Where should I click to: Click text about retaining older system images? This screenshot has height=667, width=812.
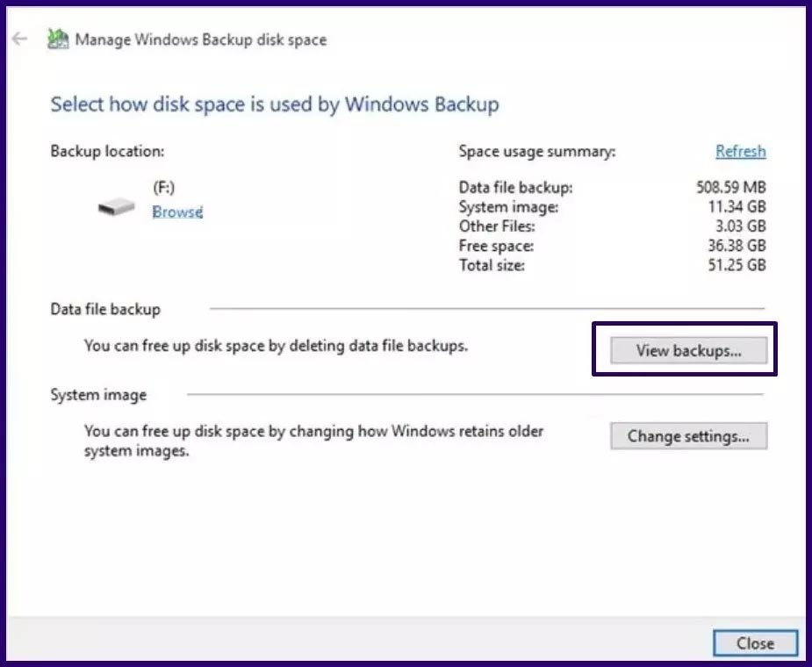tap(313, 441)
